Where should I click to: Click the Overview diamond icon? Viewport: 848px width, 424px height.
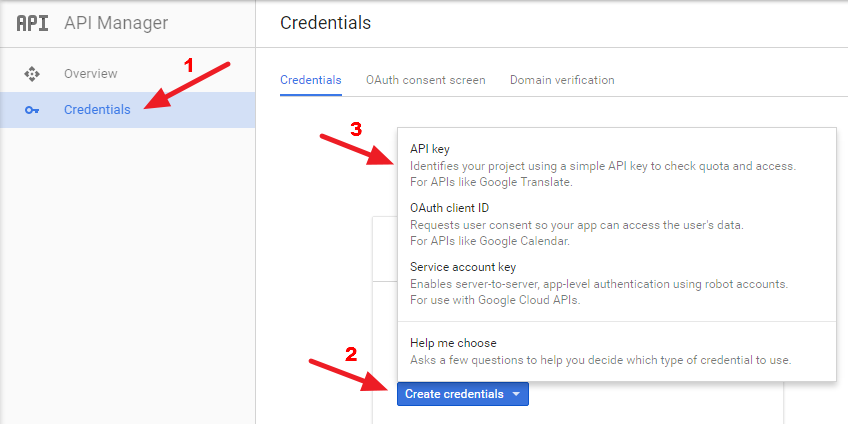pyautogui.click(x=32, y=74)
